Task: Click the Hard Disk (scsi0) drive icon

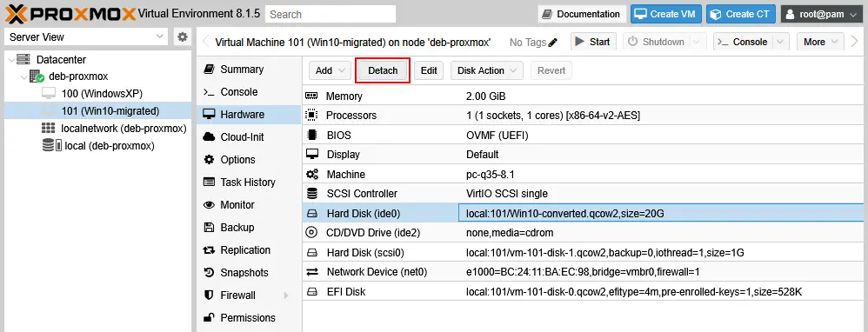Action: coord(312,253)
